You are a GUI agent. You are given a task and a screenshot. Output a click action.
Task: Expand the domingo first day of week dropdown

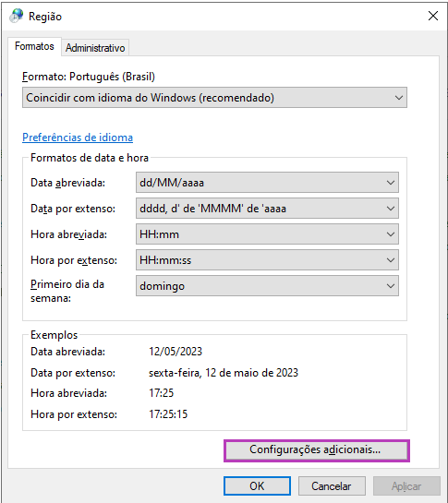(267, 286)
